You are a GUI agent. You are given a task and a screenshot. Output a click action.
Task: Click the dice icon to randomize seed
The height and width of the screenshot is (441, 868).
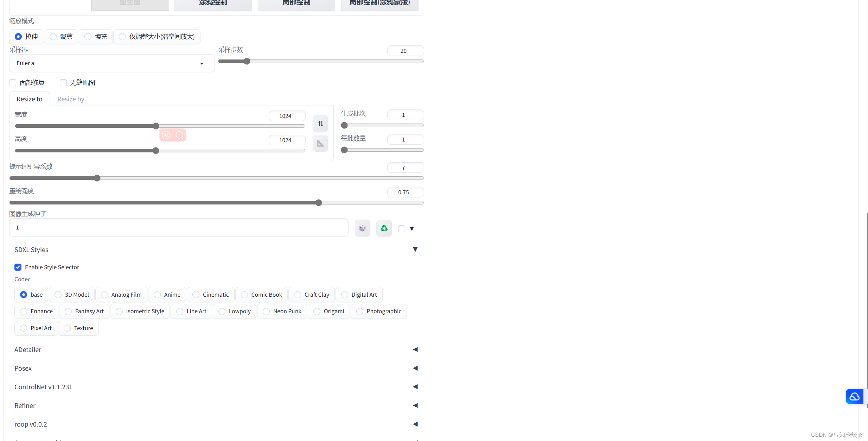click(362, 228)
